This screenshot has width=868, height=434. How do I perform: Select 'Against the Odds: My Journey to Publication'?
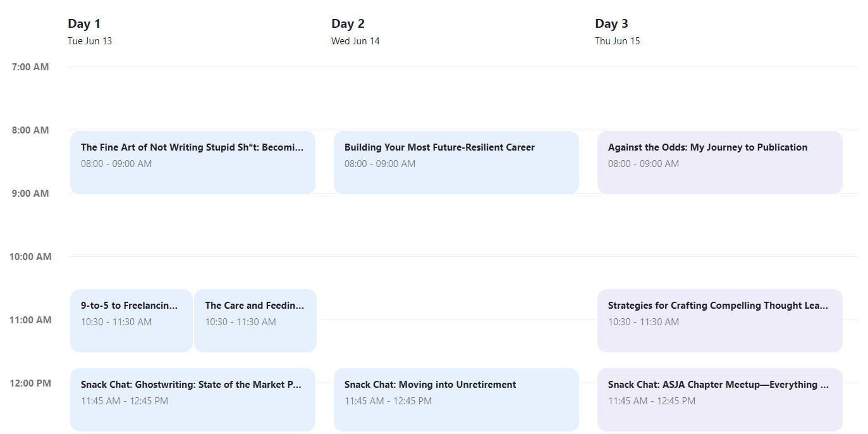(x=719, y=162)
